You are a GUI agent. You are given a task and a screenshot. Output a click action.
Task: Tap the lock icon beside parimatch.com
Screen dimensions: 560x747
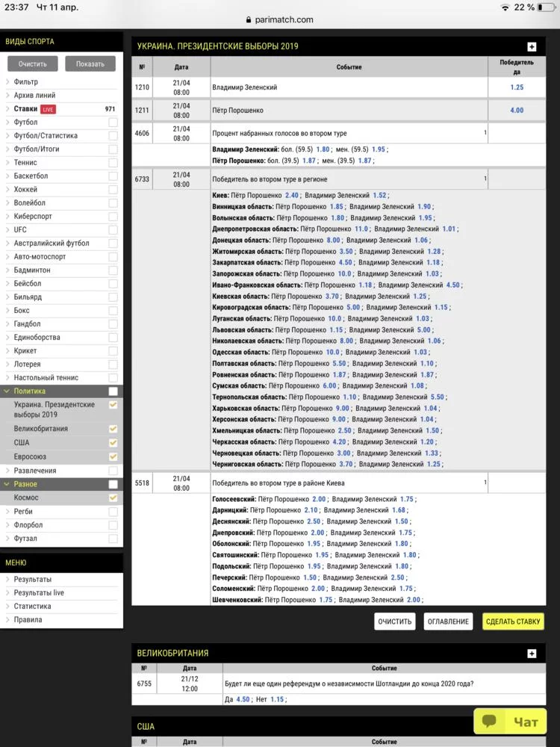click(x=249, y=19)
